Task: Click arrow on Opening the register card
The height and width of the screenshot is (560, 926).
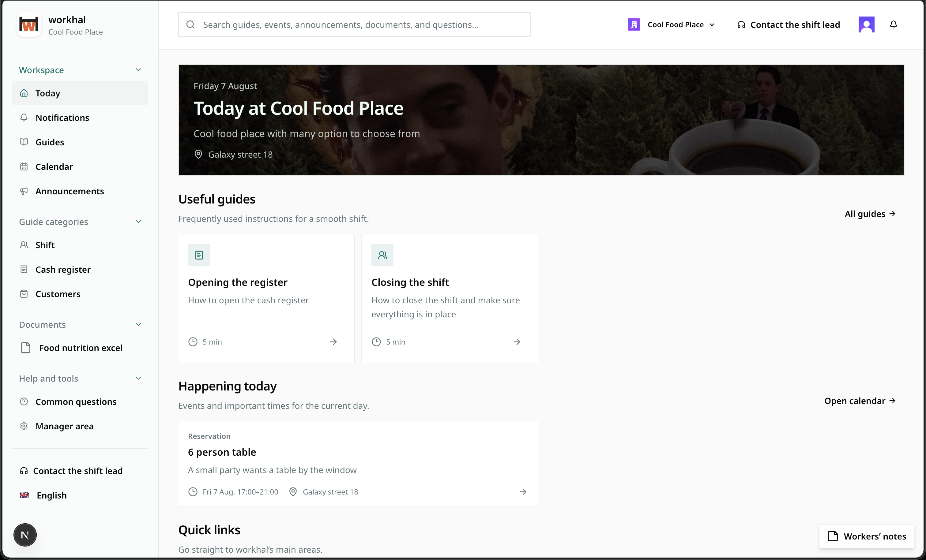Action: pyautogui.click(x=333, y=342)
